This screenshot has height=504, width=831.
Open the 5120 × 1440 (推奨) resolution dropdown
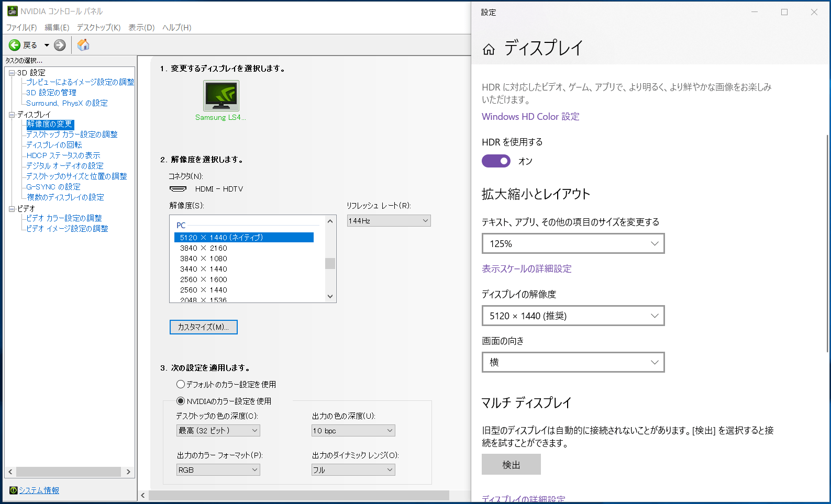pyautogui.click(x=573, y=316)
